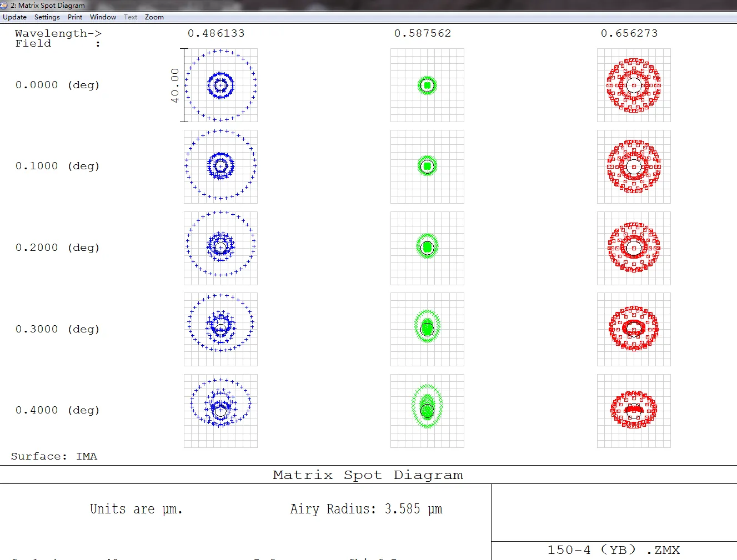Click the Matrix Spot Diagram title text

368,475
